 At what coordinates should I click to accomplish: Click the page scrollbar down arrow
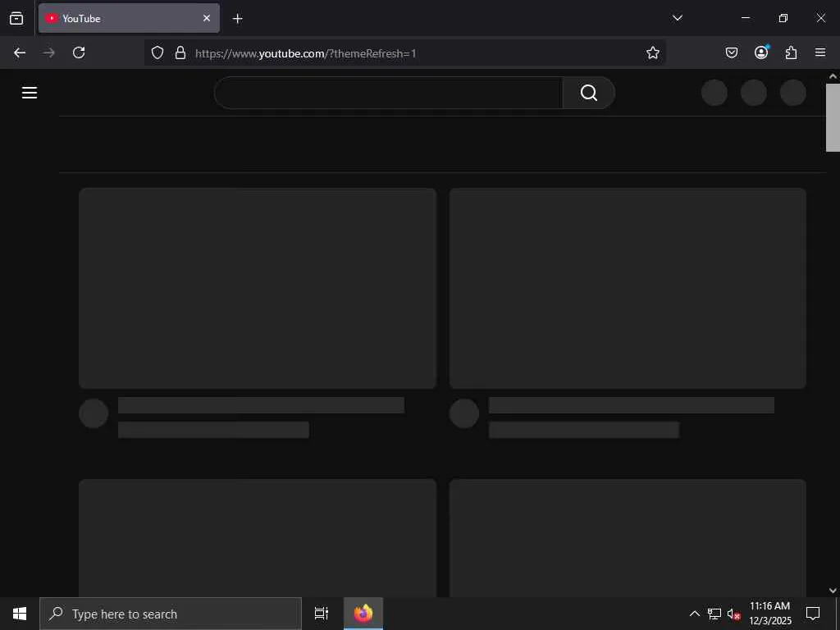[833, 591]
